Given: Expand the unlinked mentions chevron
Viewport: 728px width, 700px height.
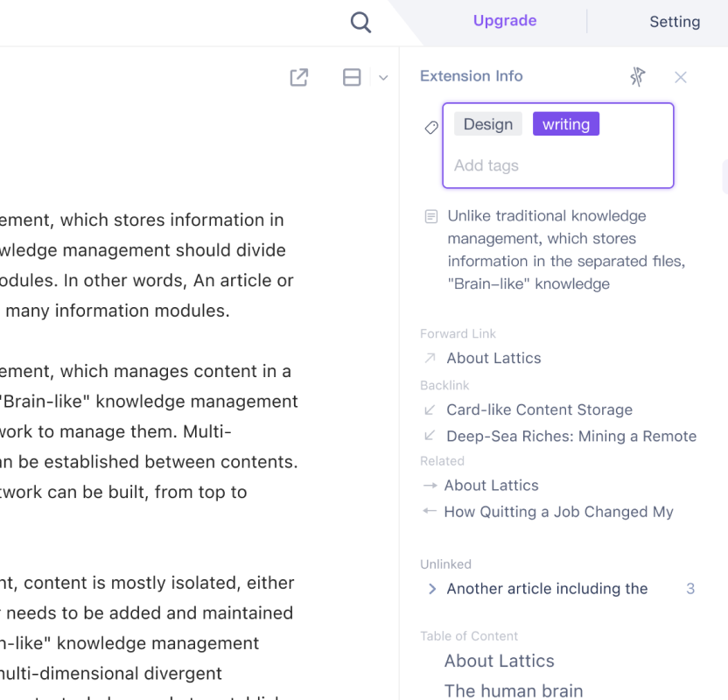Looking at the screenshot, I should pyautogui.click(x=432, y=589).
